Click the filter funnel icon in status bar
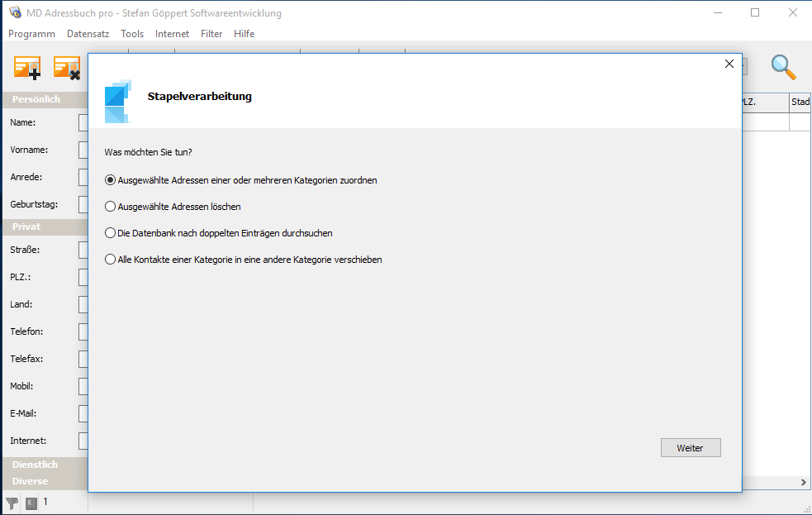The image size is (812, 515). pos(12,503)
